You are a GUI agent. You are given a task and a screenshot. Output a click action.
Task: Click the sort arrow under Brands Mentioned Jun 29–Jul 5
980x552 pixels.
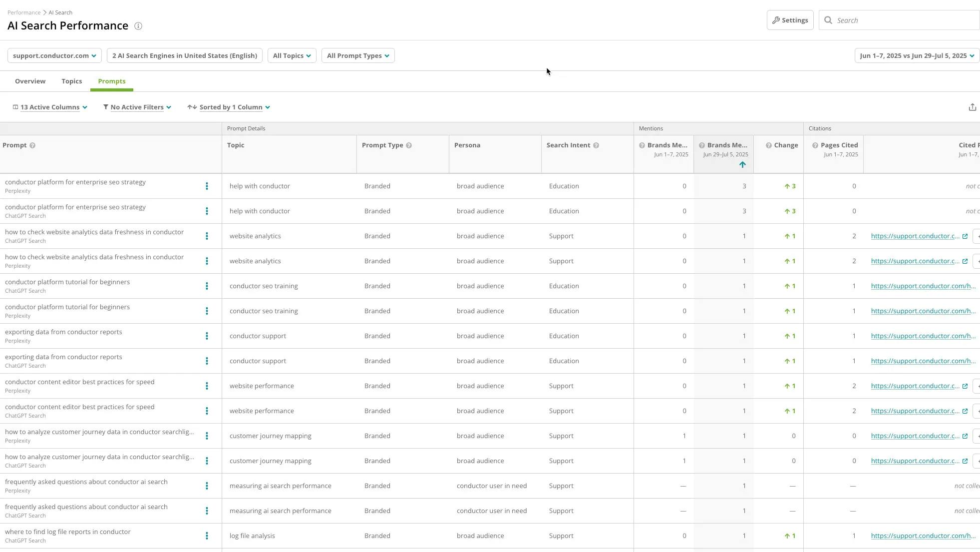click(742, 165)
